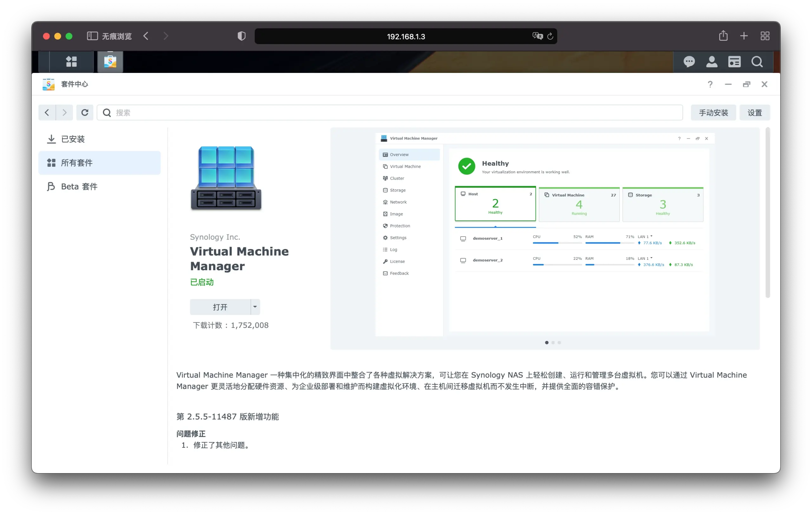
Task: Select the second screenshot carousel dot
Action: tap(553, 343)
